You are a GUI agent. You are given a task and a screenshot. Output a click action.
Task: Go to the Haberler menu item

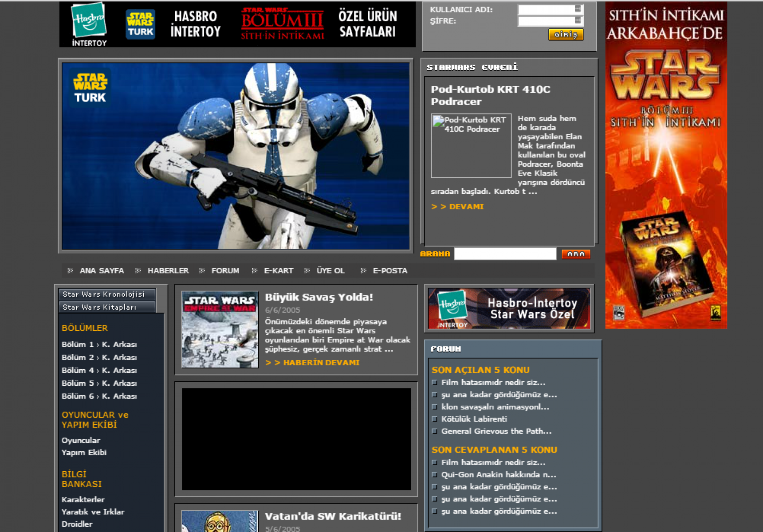click(x=168, y=270)
